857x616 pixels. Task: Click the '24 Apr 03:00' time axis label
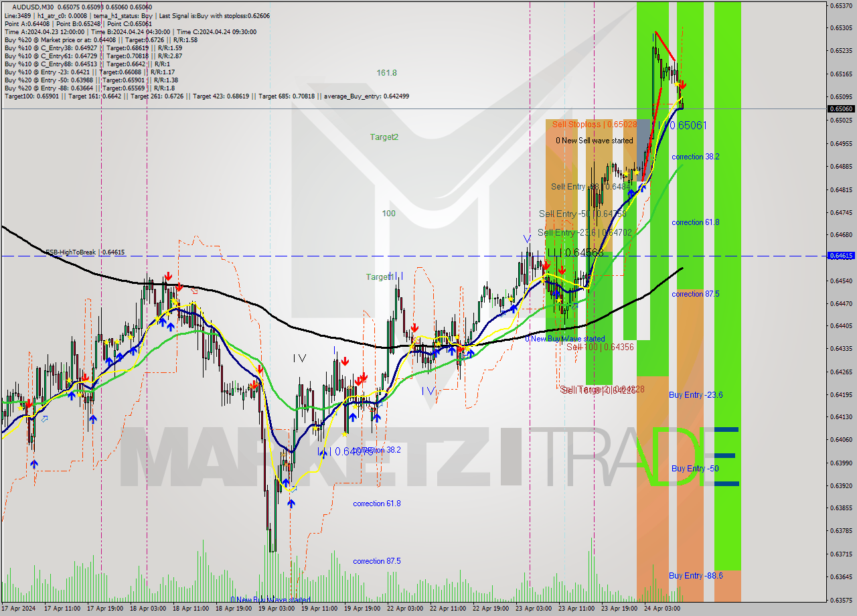pyautogui.click(x=661, y=609)
